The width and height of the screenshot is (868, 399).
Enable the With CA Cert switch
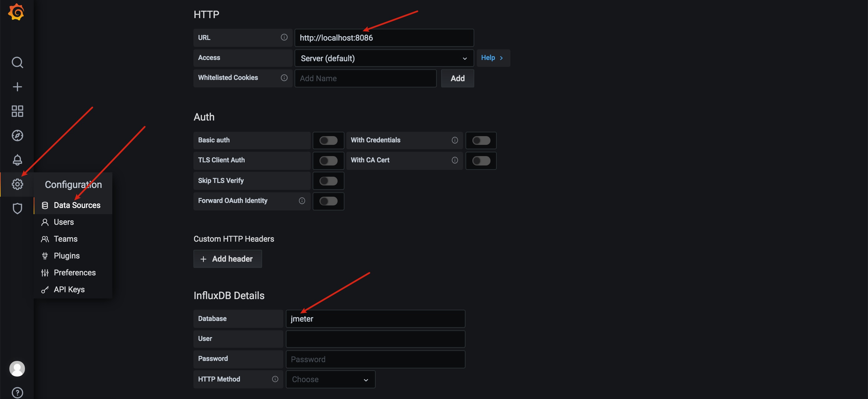[x=481, y=160]
